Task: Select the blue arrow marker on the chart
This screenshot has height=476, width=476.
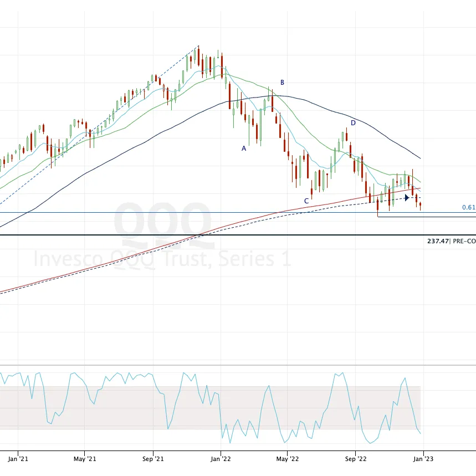Action: point(407,197)
